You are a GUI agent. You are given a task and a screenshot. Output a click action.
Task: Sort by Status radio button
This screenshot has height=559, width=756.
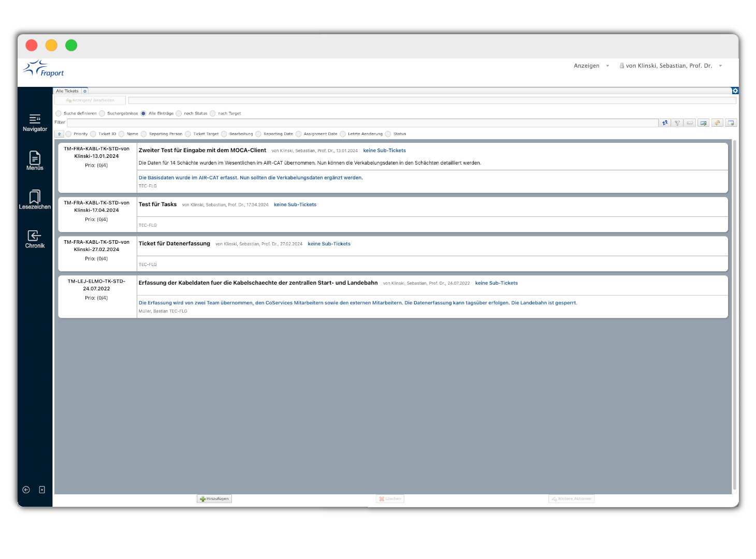tap(388, 134)
